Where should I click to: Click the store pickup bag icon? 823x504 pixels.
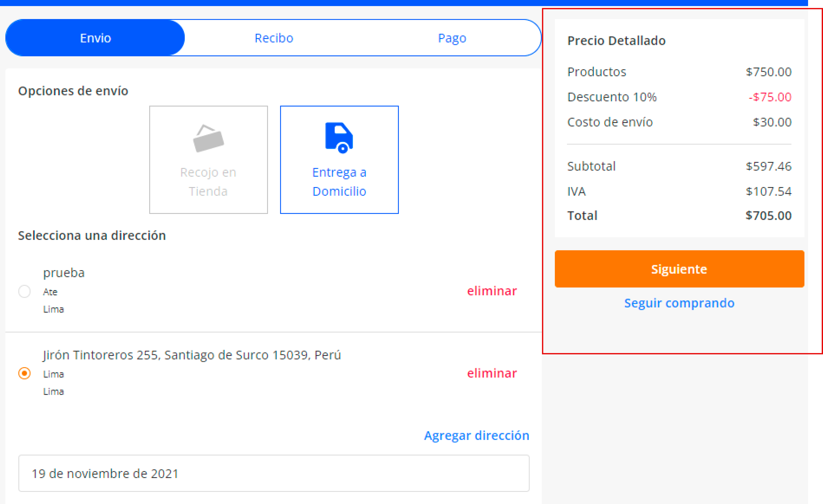(x=208, y=138)
